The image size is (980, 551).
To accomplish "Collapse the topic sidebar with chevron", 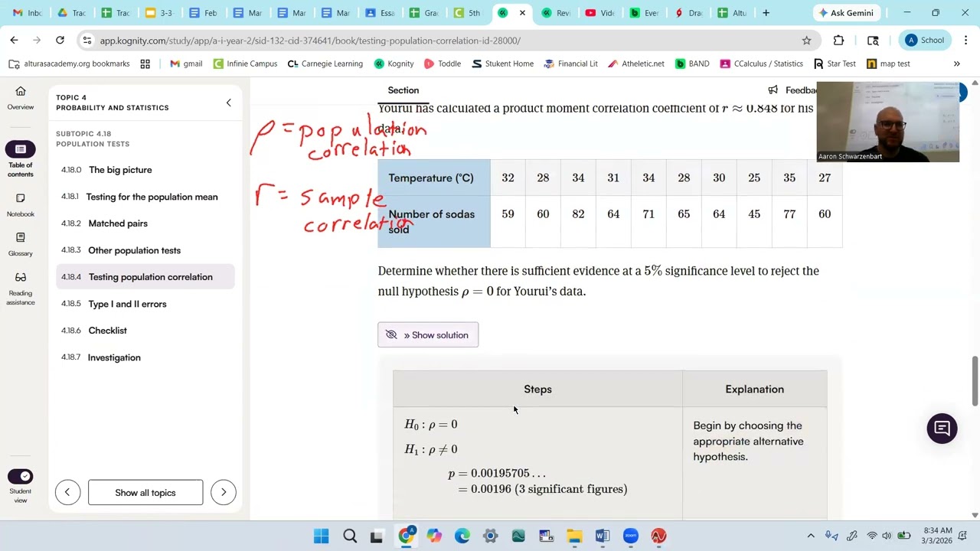I will 228,103.
